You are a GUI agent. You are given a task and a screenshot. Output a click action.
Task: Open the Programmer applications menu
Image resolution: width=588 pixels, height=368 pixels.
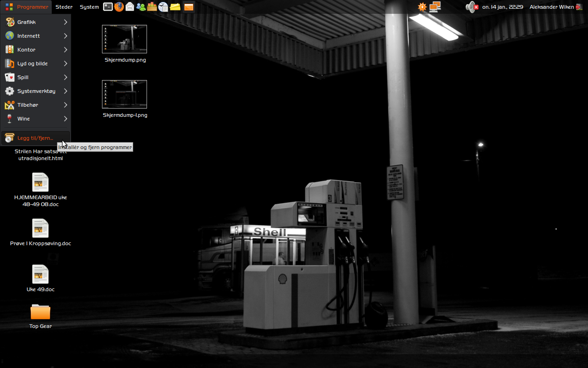[27, 7]
